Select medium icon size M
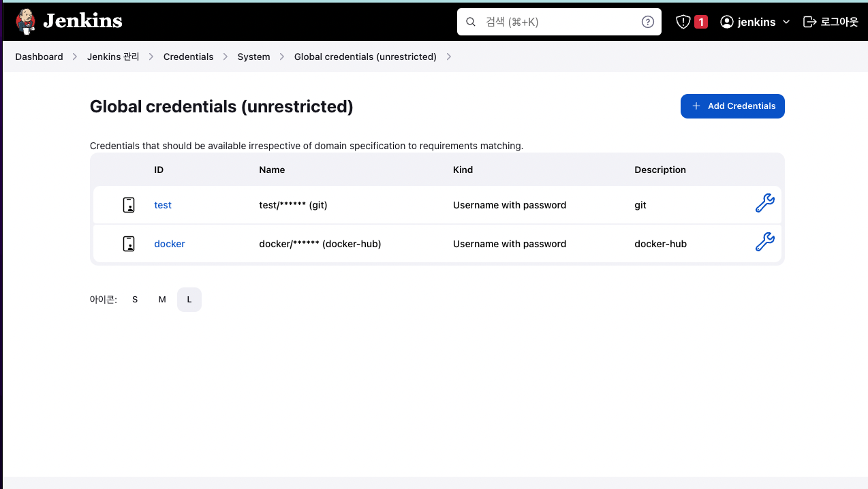This screenshot has width=868, height=489. [162, 300]
